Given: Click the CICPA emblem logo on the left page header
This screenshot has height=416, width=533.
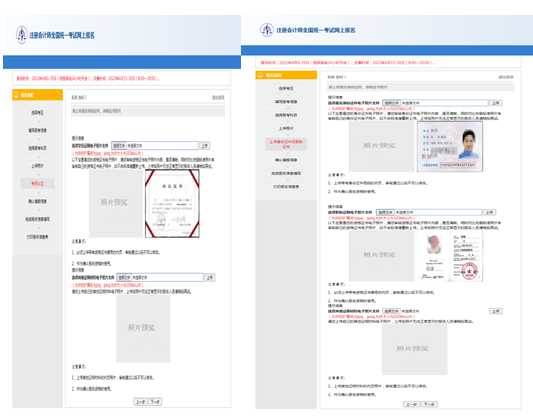Looking at the screenshot, I should point(21,35).
